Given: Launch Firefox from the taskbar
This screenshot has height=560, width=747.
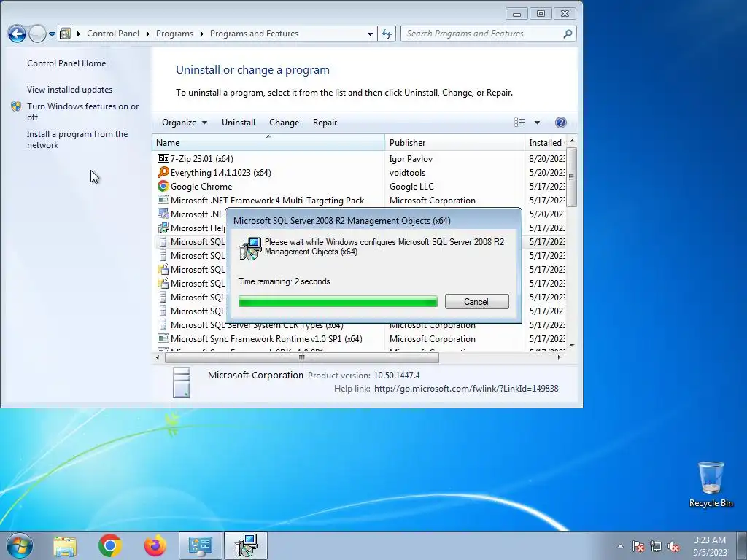Looking at the screenshot, I should pyautogui.click(x=155, y=545).
